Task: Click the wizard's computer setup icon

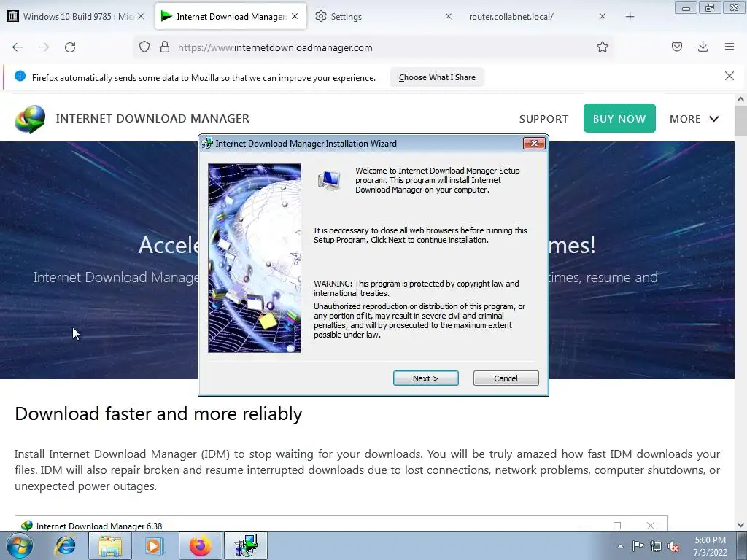Action: 329,181
